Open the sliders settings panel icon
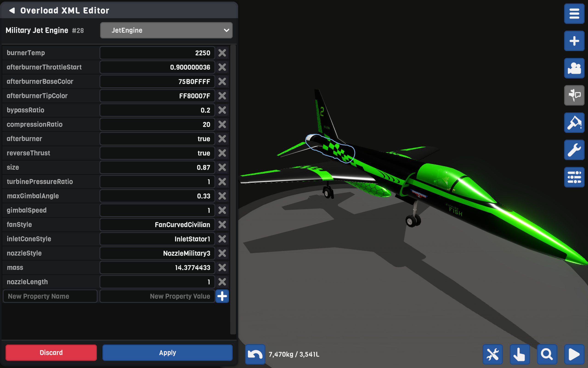Screen dimensions: 588x368 click(x=574, y=177)
